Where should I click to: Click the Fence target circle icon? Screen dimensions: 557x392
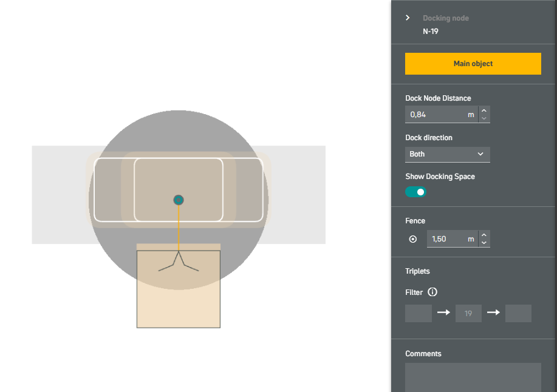pos(413,239)
